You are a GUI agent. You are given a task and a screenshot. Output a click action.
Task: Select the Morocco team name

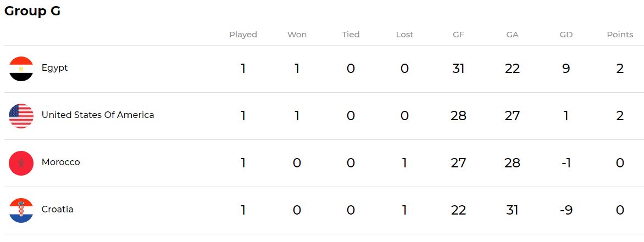(x=61, y=162)
